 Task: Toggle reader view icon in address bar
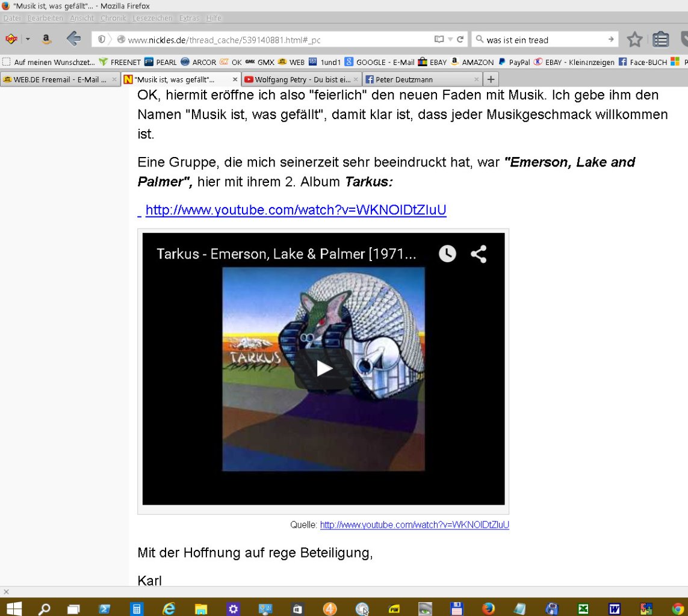[x=439, y=40]
